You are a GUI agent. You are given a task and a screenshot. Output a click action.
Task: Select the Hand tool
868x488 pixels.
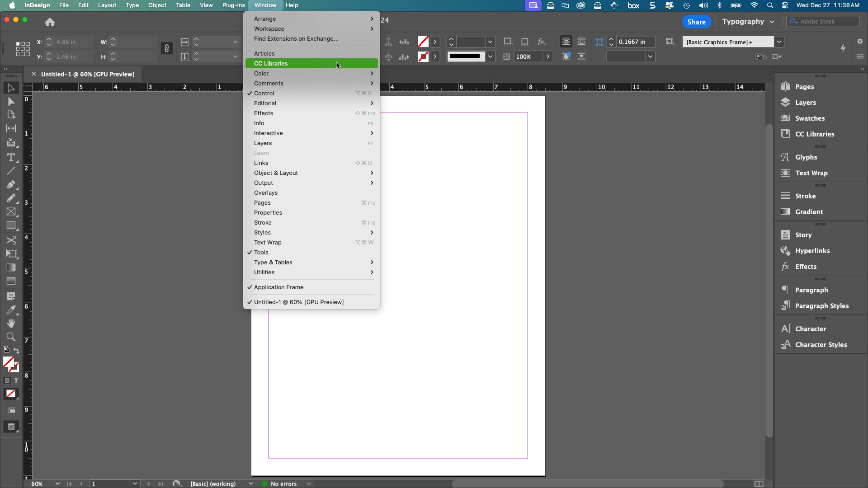click(x=11, y=323)
